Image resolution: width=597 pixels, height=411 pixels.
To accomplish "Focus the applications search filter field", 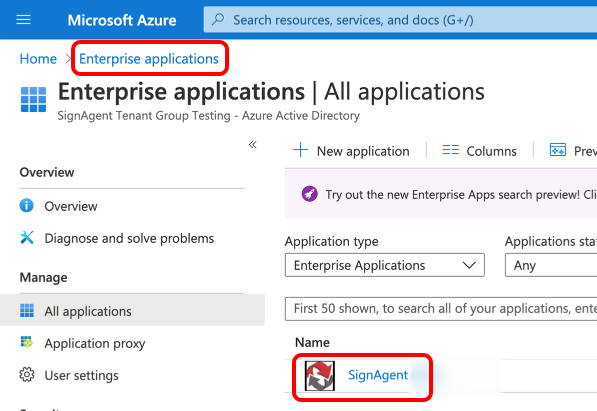I will click(x=441, y=309).
